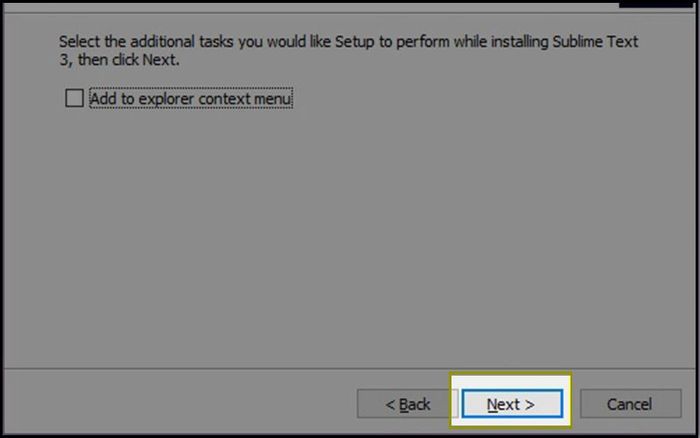700x438 pixels.
Task: Select the square box beside Add to explorer
Action: click(74, 98)
